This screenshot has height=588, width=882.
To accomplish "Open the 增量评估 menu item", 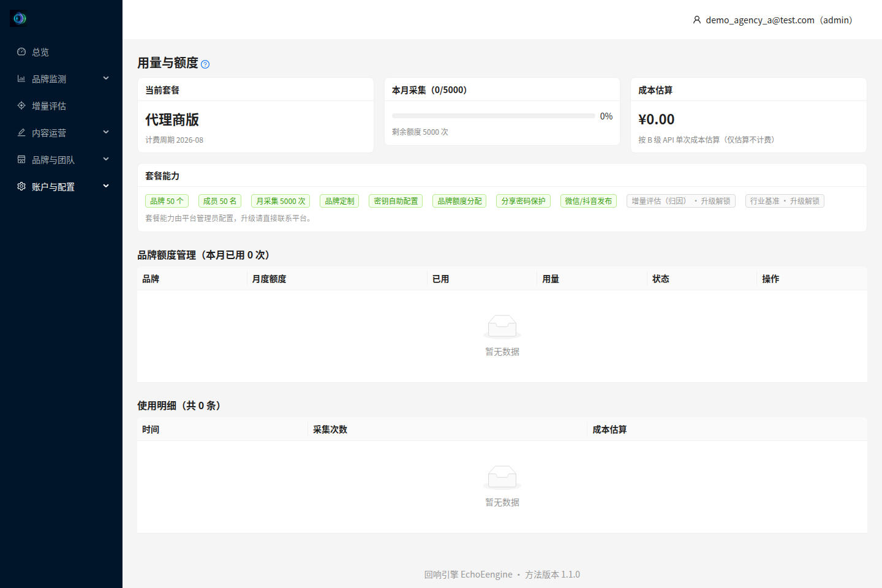I will [x=61, y=106].
